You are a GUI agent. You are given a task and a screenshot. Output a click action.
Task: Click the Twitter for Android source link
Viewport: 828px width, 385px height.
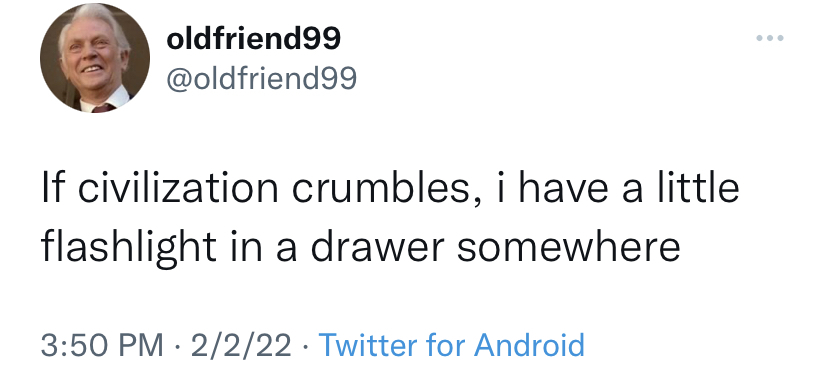[x=451, y=345]
